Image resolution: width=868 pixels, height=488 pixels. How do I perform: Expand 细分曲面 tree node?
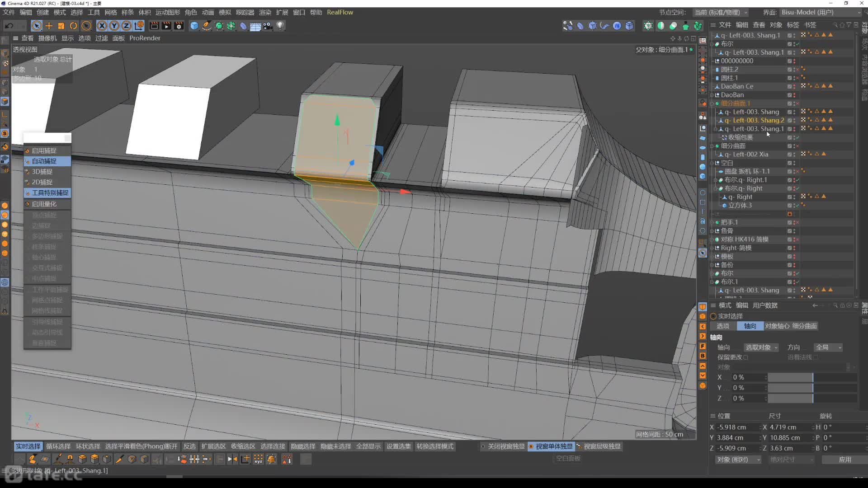(x=712, y=146)
